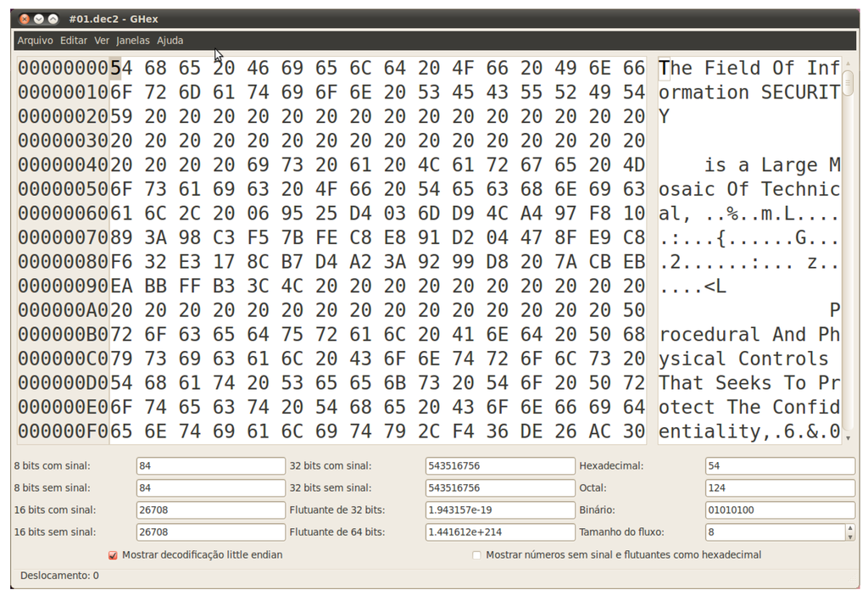Screen dimensions: 868x601
Task: Select first hex byte 54 at offset 00000000
Action: point(122,68)
